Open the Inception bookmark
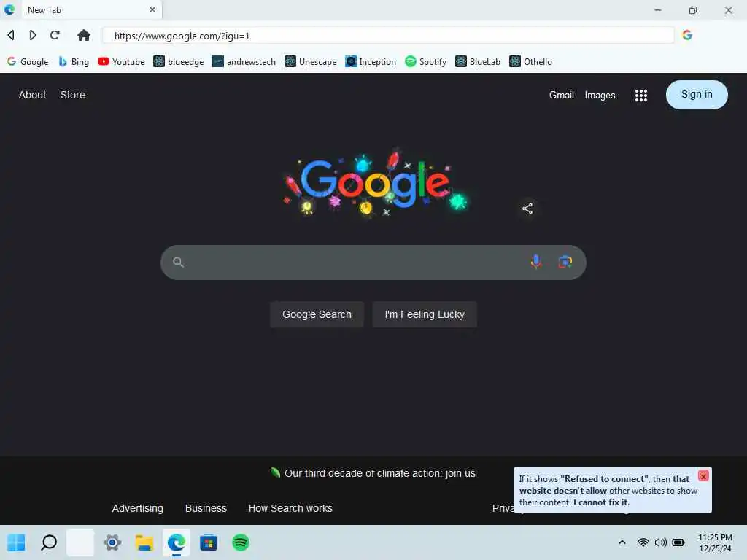The image size is (747, 560). pos(371,61)
